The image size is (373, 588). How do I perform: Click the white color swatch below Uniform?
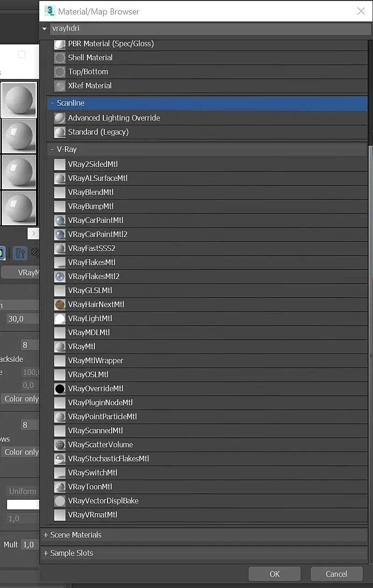[x=23, y=505]
